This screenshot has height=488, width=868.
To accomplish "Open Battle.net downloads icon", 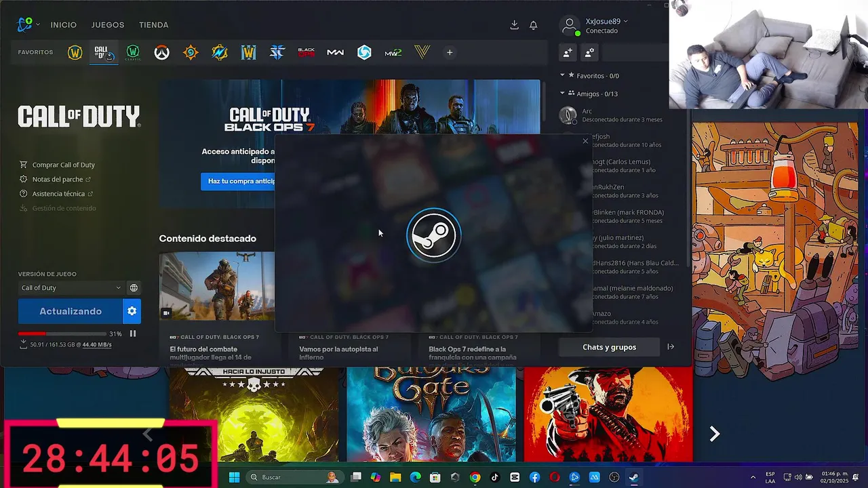I will coord(514,25).
